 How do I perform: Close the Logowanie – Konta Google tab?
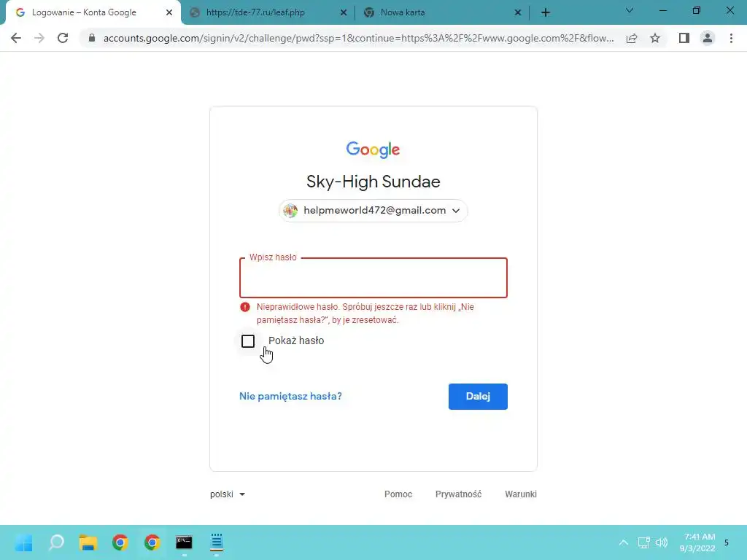coord(169,13)
